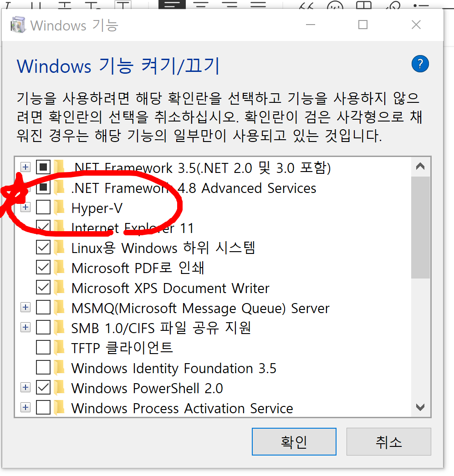Confirm changes with the 확인 button

[x=294, y=442]
